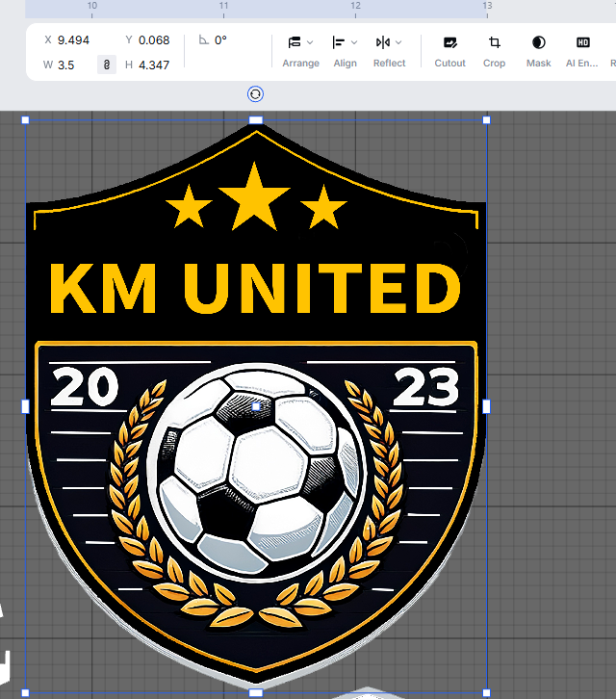Click the Cutout label text
The width and height of the screenshot is (616, 699).
click(449, 64)
